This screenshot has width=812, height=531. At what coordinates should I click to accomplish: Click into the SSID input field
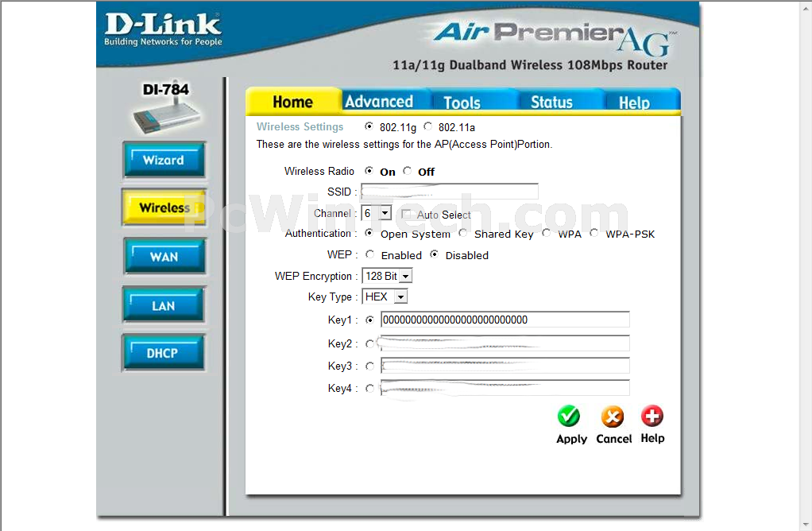coord(450,191)
